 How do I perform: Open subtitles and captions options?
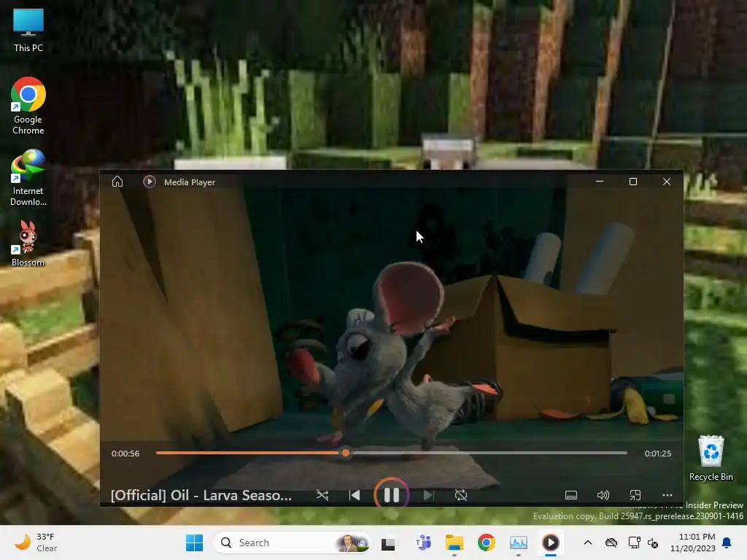coord(570,495)
